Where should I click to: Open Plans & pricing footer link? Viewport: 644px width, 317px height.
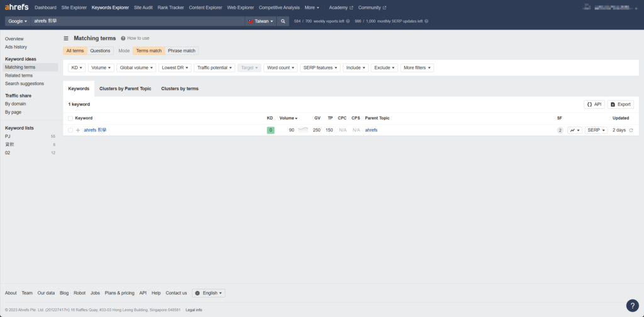119,293
